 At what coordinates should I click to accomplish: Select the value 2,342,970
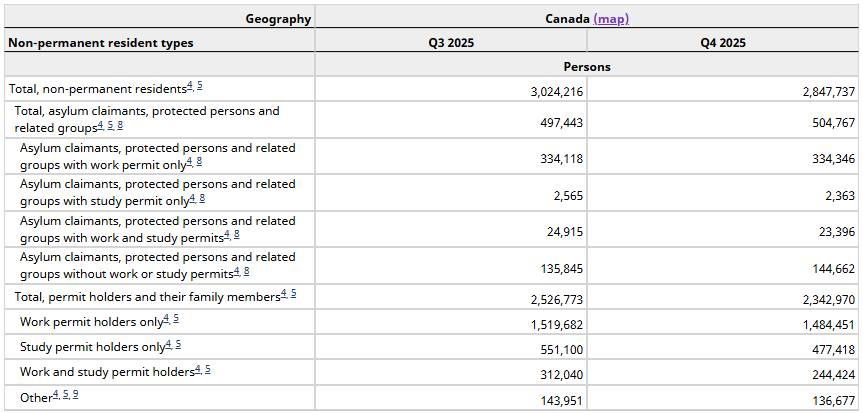click(829, 300)
